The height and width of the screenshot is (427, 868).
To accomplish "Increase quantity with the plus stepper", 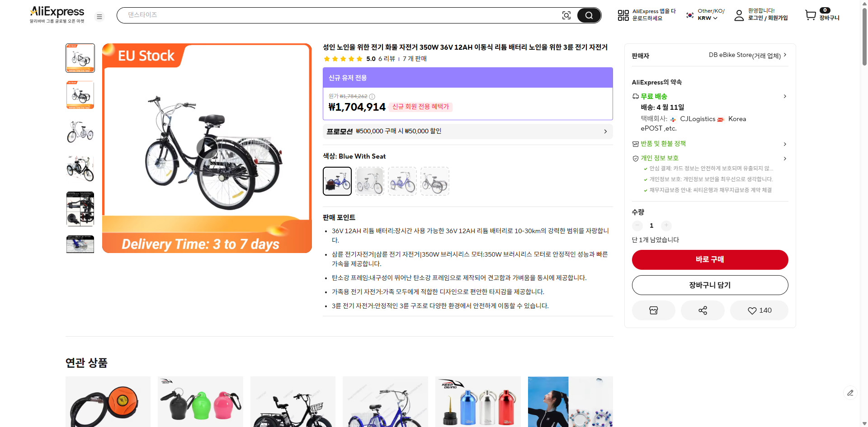I will coord(666,225).
